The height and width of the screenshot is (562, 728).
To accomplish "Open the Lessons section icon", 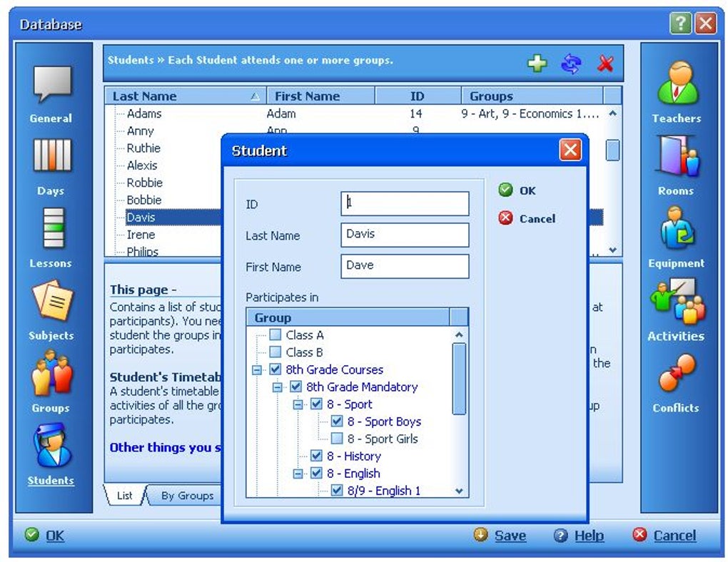I will click(x=53, y=228).
